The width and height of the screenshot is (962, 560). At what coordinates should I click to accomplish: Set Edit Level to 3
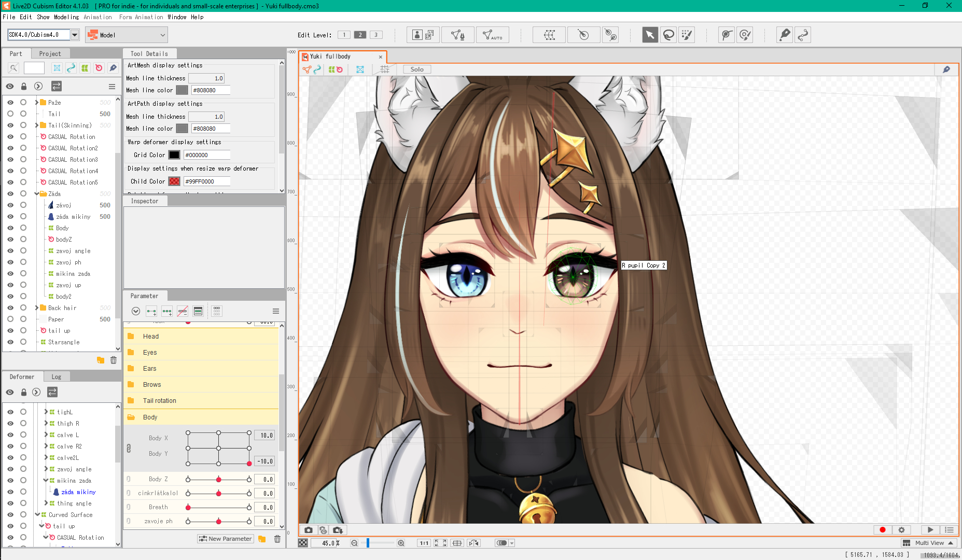376,35
